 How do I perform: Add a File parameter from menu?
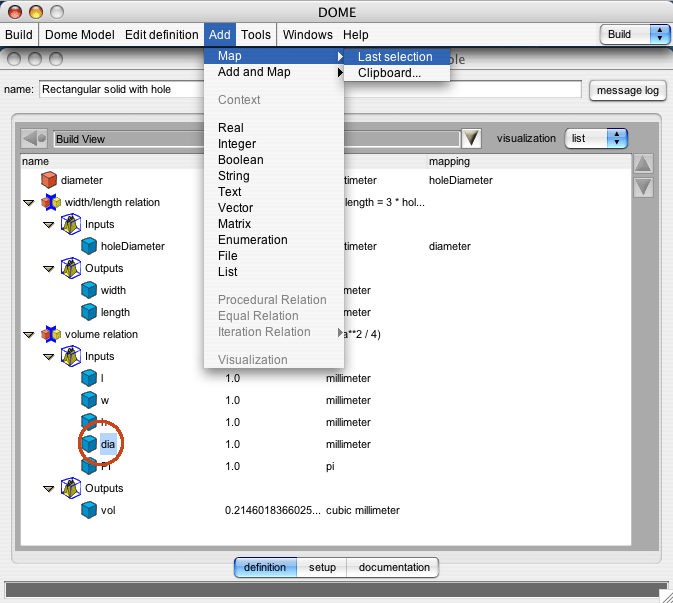coord(274,256)
